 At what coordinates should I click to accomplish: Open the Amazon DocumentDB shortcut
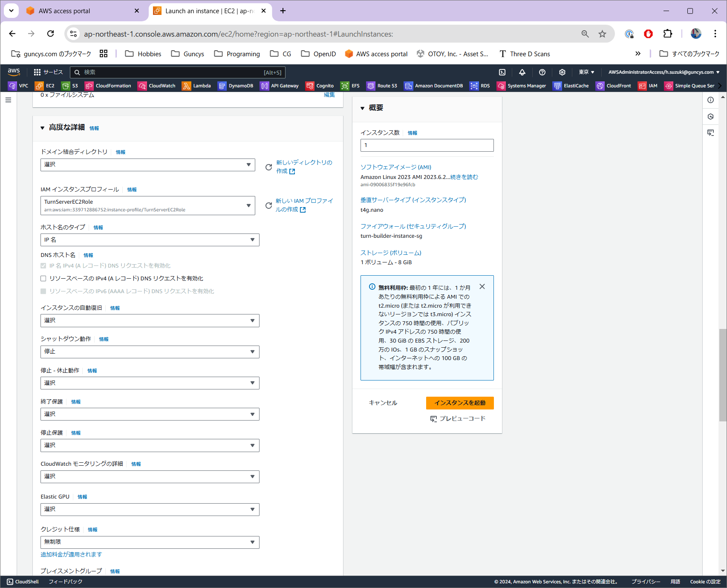[433, 86]
